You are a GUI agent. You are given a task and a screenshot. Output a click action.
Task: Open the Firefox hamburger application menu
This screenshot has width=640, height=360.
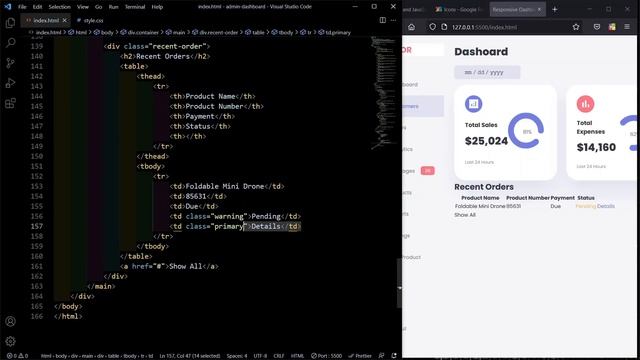(x=627, y=27)
